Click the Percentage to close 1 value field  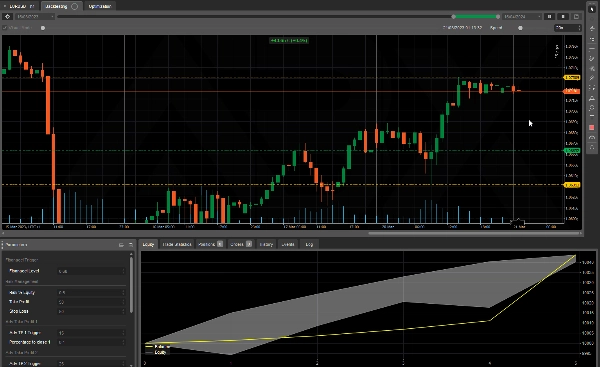[x=91, y=342]
